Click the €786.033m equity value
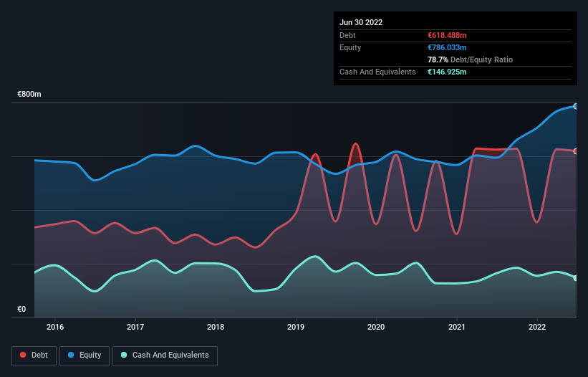Viewport: 588px width, 377px height. [447, 47]
